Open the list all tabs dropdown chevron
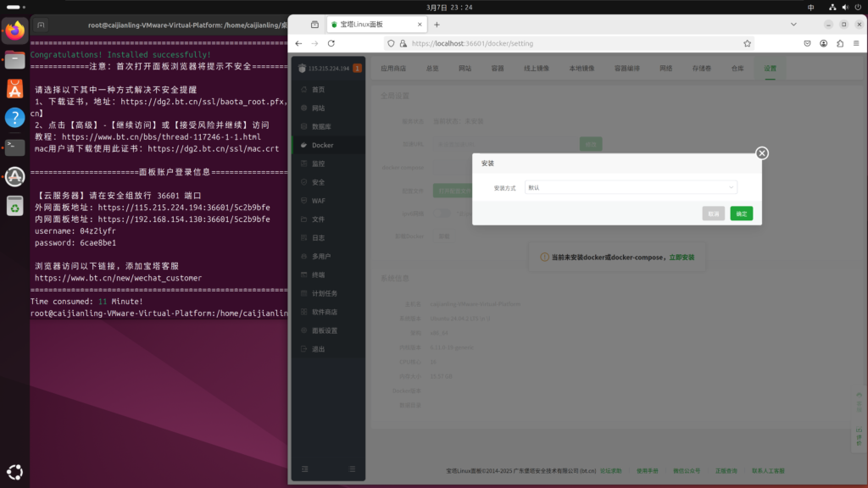The image size is (868, 488). pyautogui.click(x=793, y=25)
